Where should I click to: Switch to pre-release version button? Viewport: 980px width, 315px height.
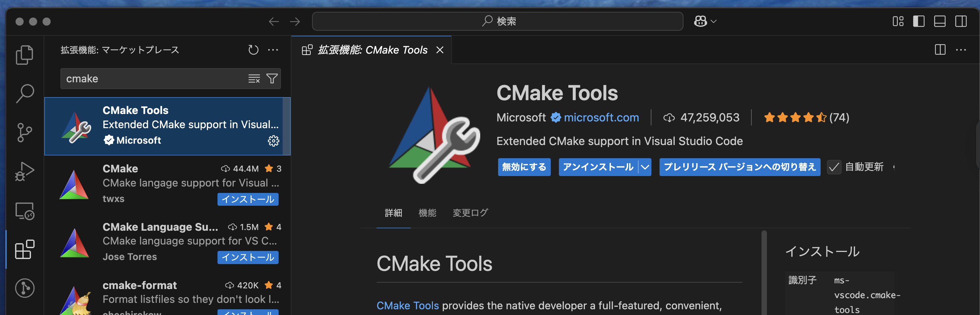coord(740,167)
